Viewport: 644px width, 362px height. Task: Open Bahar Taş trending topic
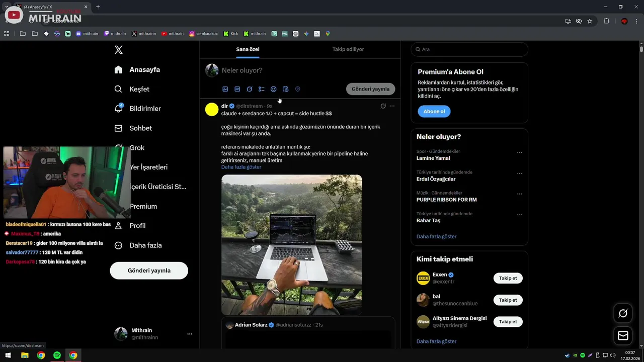pos(428,220)
